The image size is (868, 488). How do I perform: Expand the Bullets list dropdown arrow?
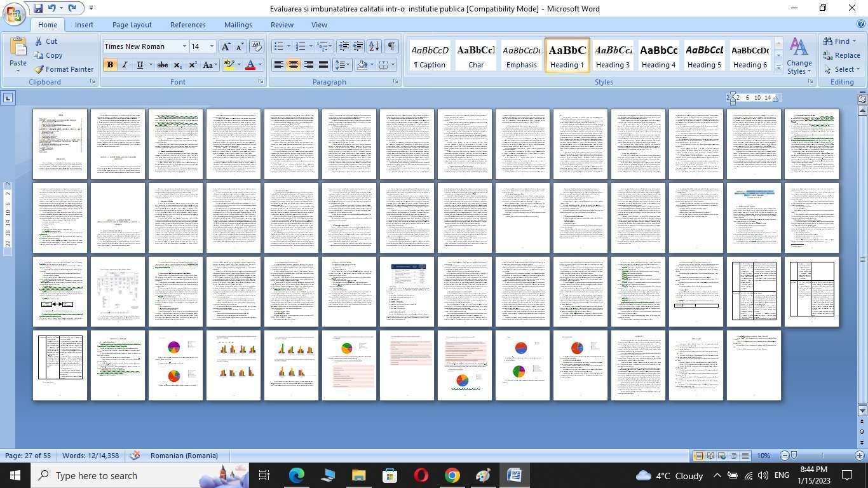[x=288, y=46]
